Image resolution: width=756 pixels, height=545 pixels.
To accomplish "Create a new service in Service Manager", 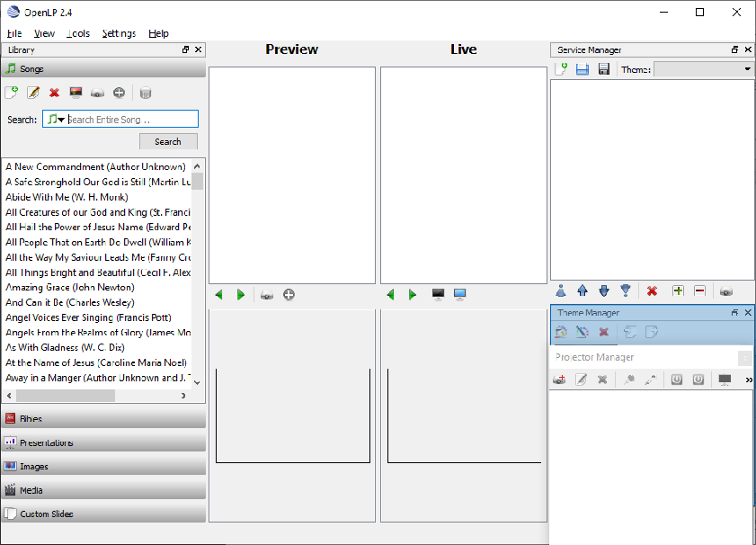I will coord(561,69).
